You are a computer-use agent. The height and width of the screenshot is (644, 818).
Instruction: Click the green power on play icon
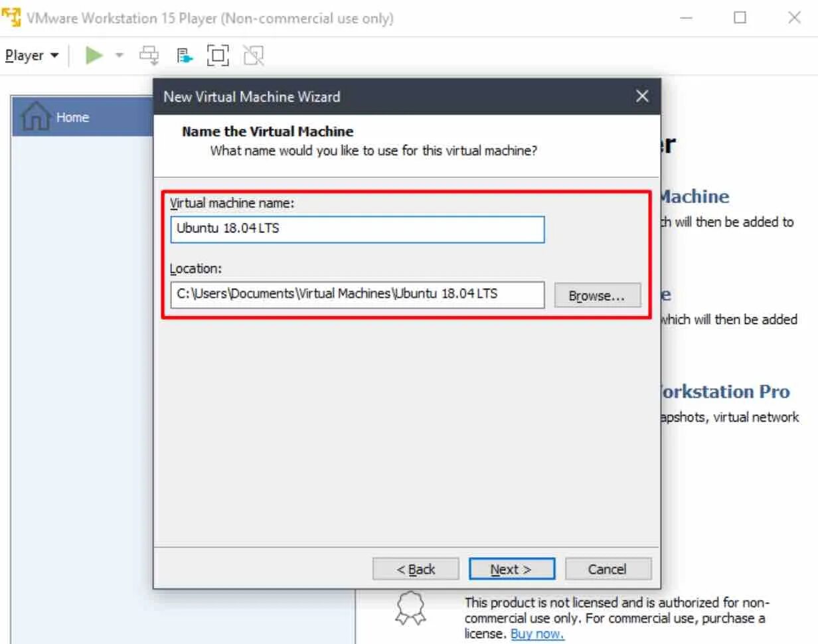coord(94,56)
